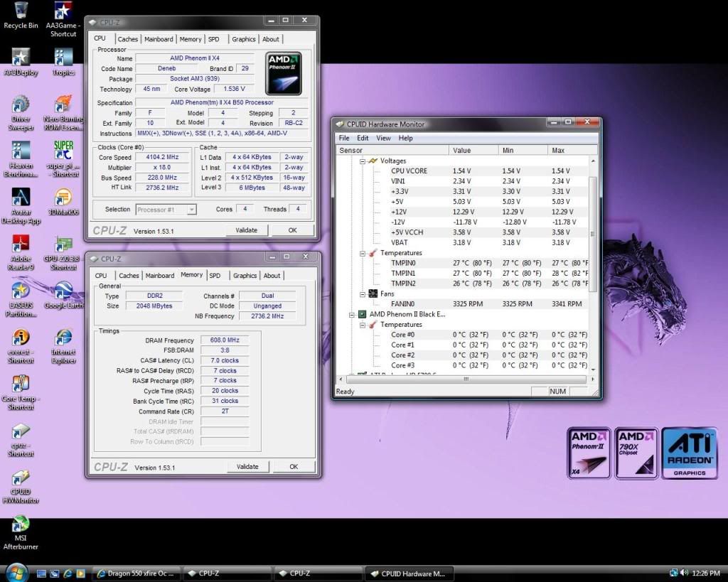Viewport: 728px width, 582px height.
Task: Collapse the Fans tree node
Action: 363,293
